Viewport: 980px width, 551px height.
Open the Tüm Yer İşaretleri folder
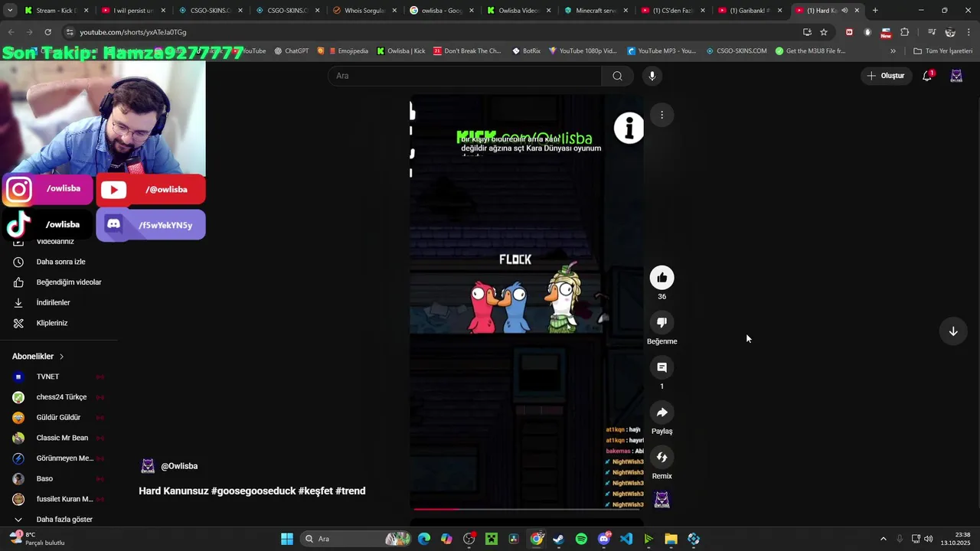[x=942, y=51]
